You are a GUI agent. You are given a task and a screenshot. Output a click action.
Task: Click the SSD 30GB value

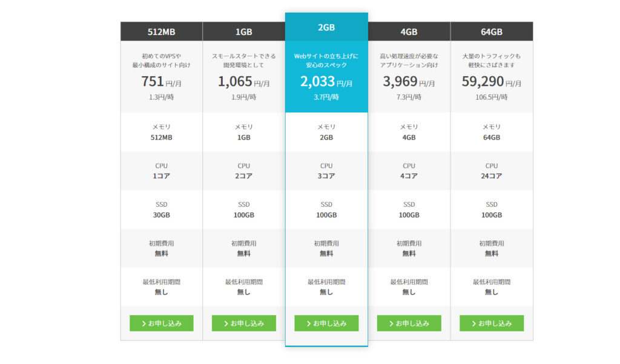[161, 215]
